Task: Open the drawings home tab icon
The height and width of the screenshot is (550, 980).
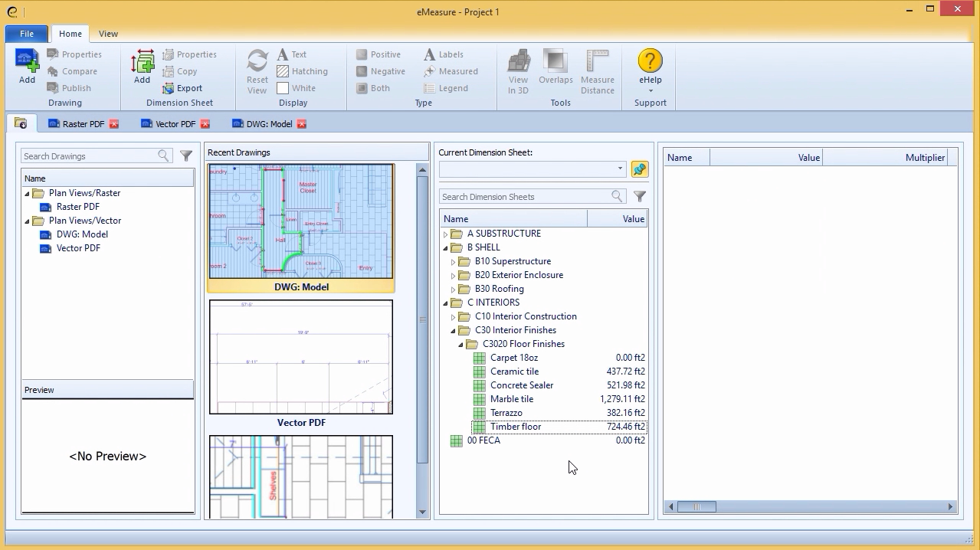Action: click(21, 123)
